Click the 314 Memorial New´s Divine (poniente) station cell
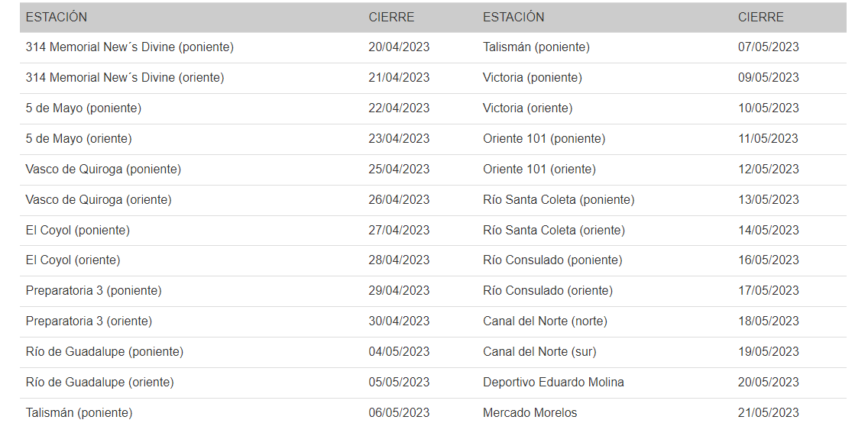 (x=129, y=47)
